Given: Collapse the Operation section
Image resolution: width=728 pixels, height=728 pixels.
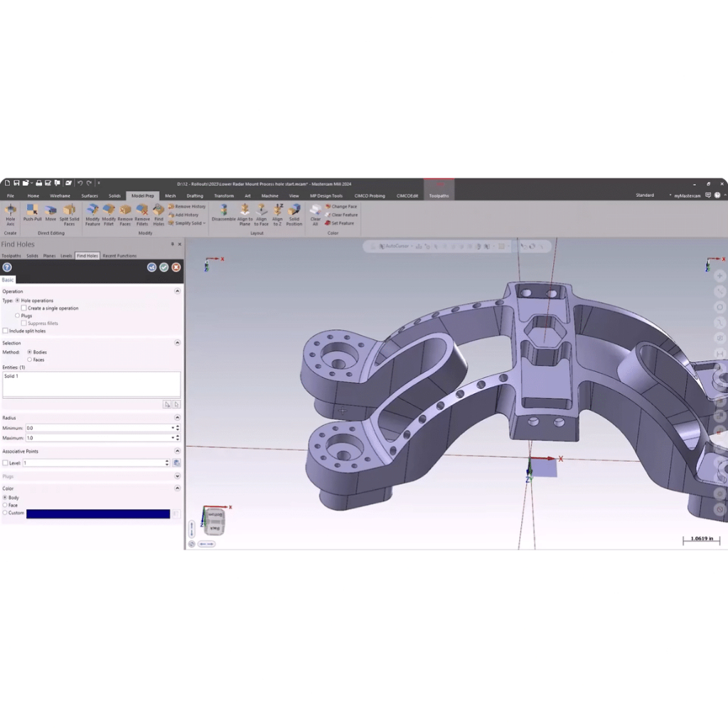Looking at the screenshot, I should point(177,291).
